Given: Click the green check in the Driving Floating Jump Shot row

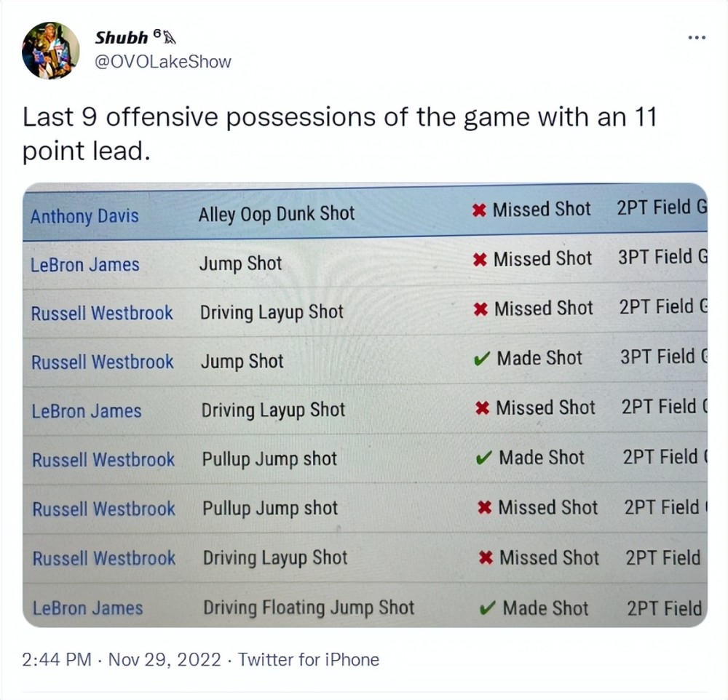Looking at the screenshot, I should (490, 608).
